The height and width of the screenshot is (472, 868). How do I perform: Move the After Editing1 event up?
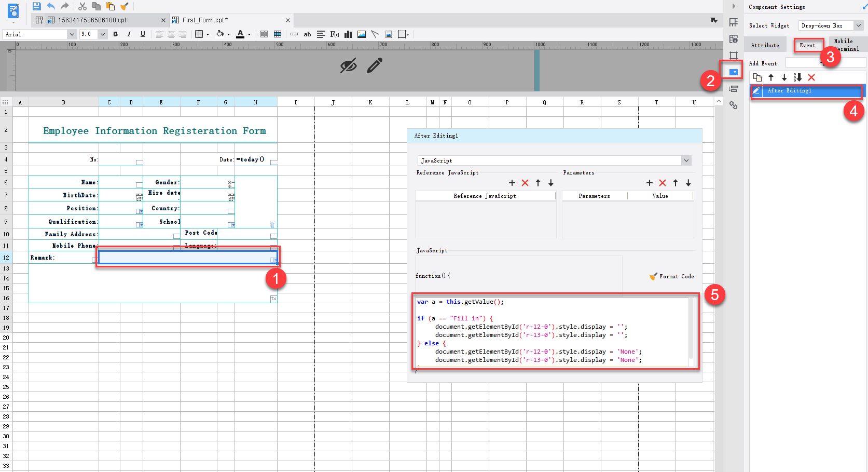771,77
